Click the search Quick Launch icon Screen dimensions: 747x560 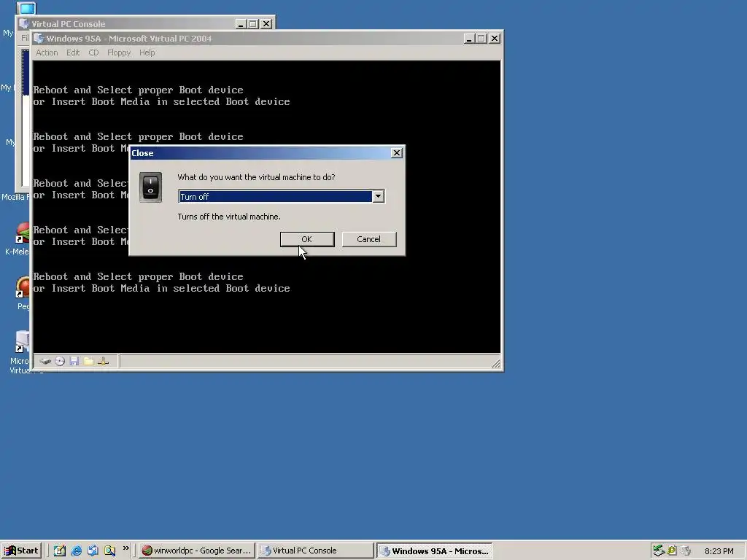coord(109,551)
